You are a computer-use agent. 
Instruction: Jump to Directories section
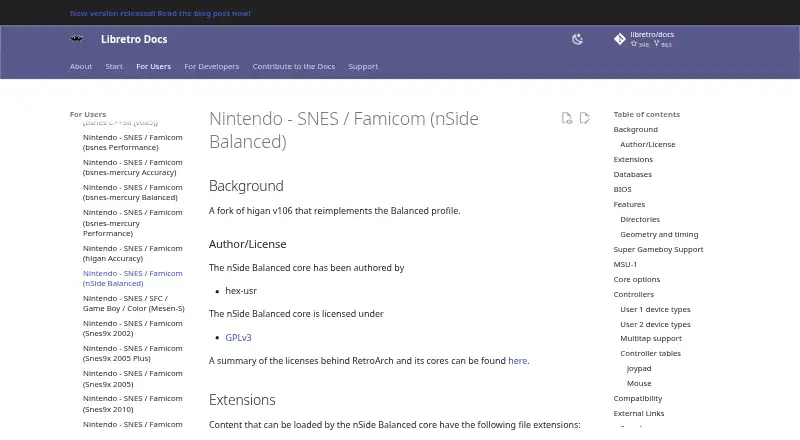tap(640, 219)
